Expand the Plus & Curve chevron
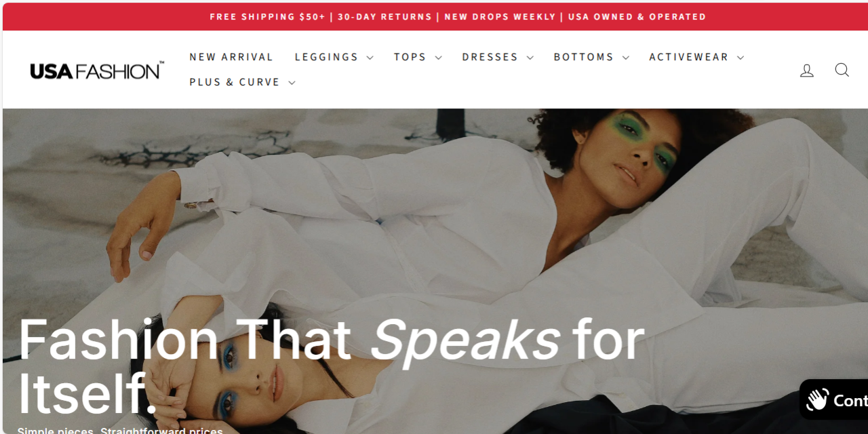Viewport: 868px width, 434px height. pyautogui.click(x=292, y=83)
